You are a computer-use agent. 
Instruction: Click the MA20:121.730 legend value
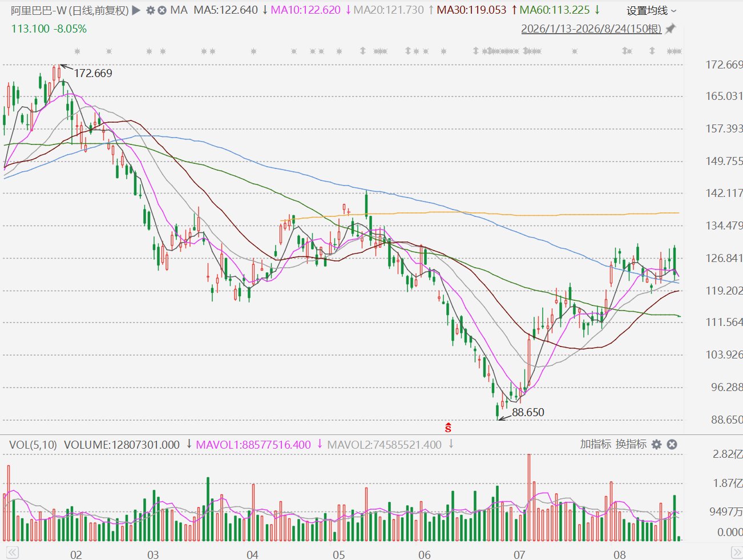click(389, 10)
